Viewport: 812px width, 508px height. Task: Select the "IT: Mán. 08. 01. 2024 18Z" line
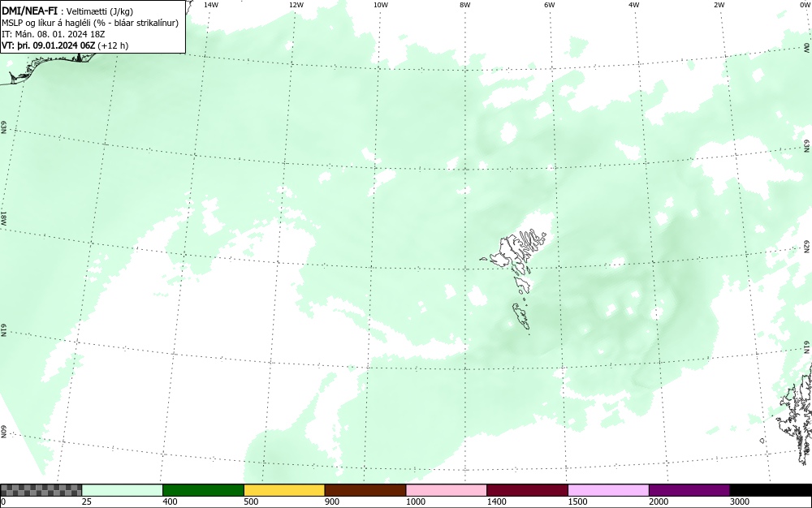click(x=54, y=34)
